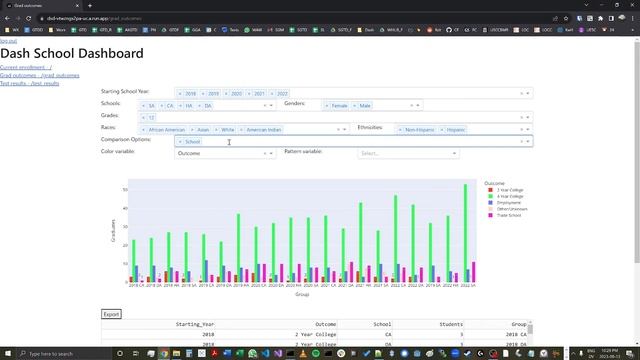Remove the Male gender tag
The image size is (640, 360).
354,106
